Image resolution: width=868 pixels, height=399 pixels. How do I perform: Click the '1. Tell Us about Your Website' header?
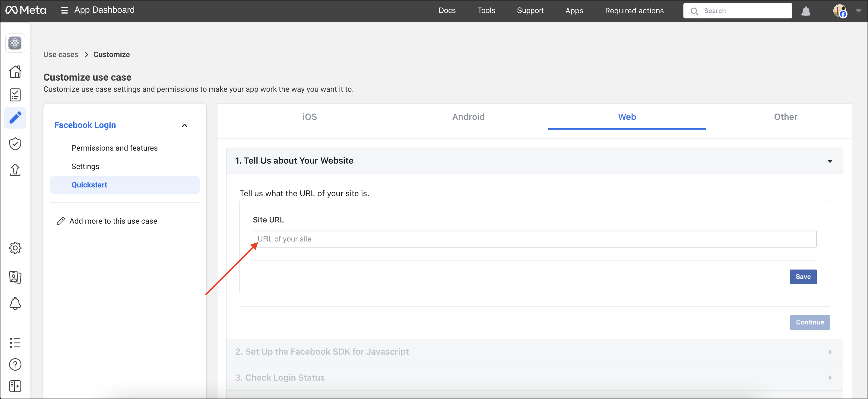coord(534,161)
